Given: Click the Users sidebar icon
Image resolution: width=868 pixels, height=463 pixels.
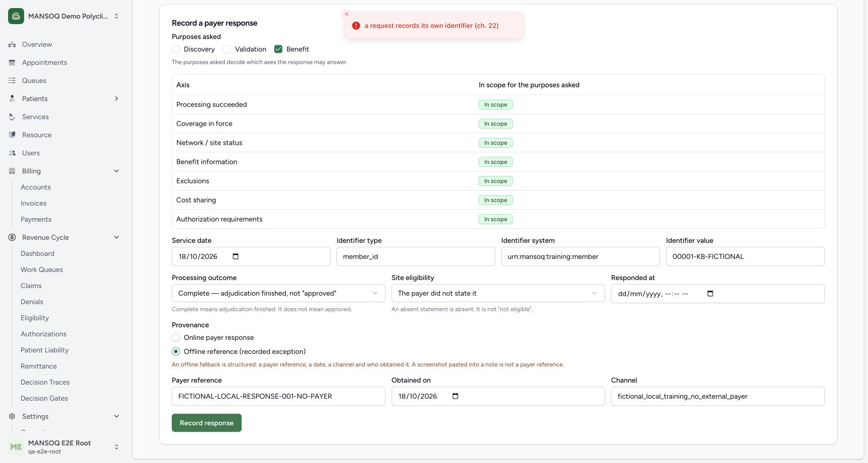Looking at the screenshot, I should pos(12,153).
